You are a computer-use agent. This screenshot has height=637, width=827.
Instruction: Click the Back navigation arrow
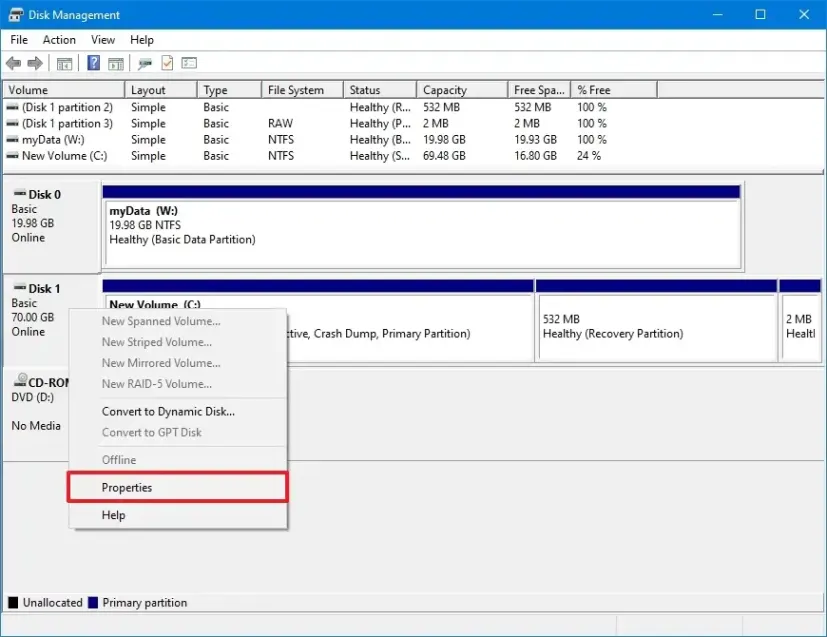(13, 63)
